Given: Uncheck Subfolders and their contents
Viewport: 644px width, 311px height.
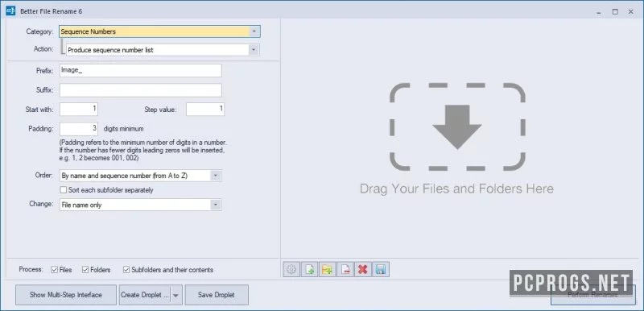Looking at the screenshot, I should click(126, 270).
